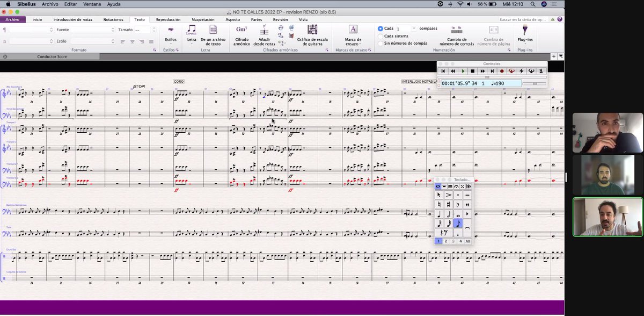This screenshot has height=316, width=644.
Task: Select the arrow pointer in keypad
Action: (439, 195)
